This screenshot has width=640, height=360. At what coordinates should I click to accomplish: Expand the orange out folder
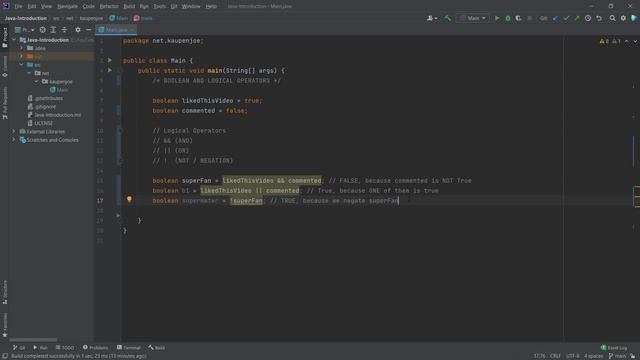coord(22,56)
